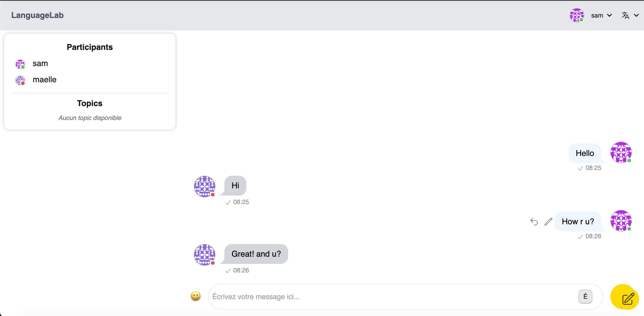Screen dimensions: 644x316
Task: Click sam's avatar next to 'Hello' message
Action: pyautogui.click(x=621, y=152)
